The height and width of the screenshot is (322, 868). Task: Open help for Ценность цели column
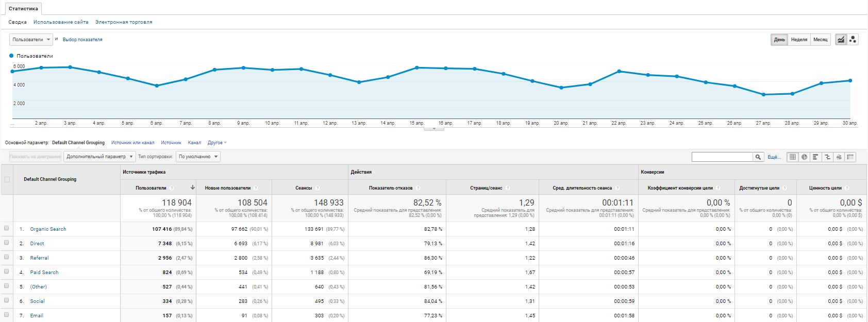(x=847, y=188)
